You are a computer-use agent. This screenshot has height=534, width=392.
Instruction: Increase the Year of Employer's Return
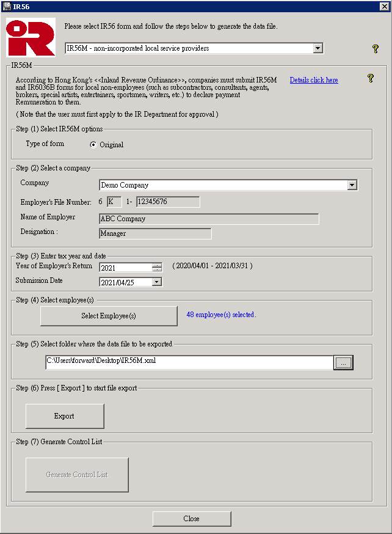click(157, 265)
